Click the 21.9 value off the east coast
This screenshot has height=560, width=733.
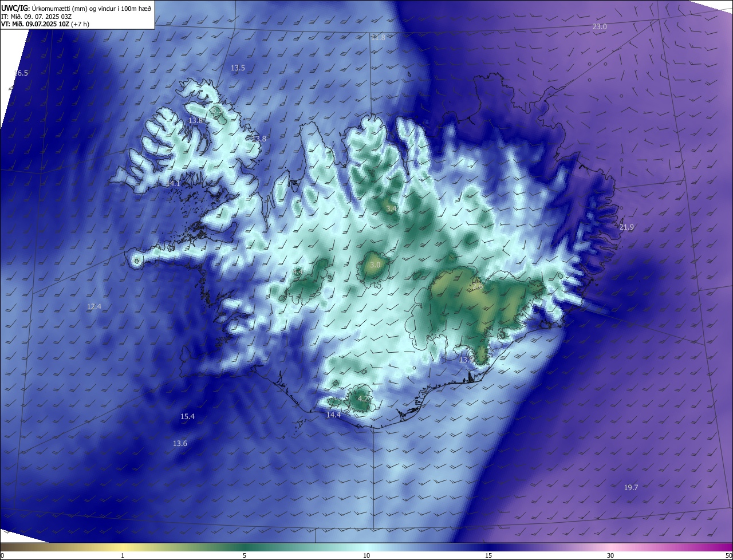point(626,227)
